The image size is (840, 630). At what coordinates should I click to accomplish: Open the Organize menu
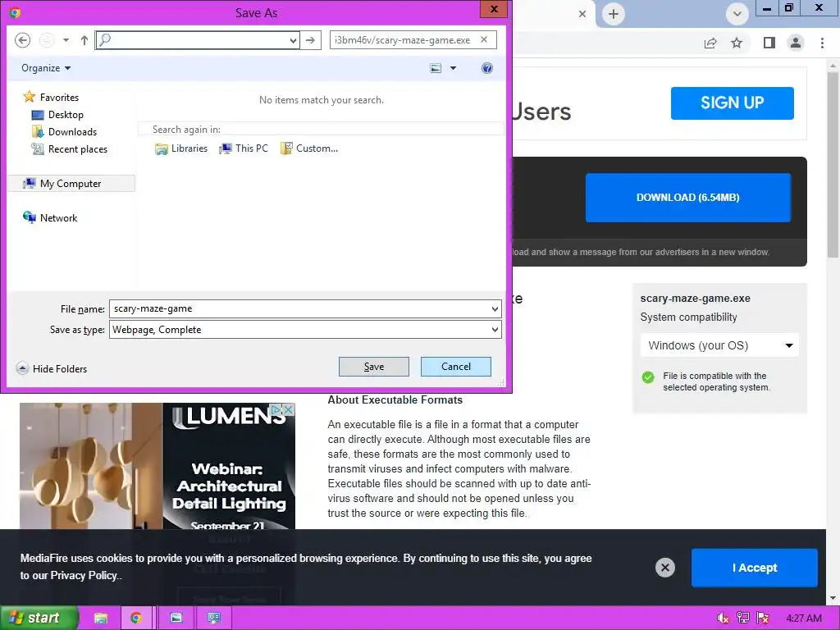click(46, 68)
